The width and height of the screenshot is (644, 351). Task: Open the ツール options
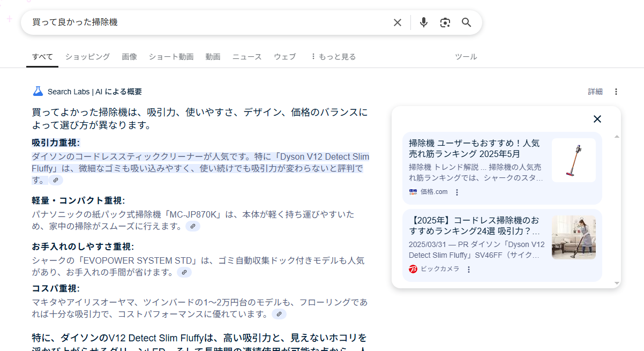click(466, 57)
